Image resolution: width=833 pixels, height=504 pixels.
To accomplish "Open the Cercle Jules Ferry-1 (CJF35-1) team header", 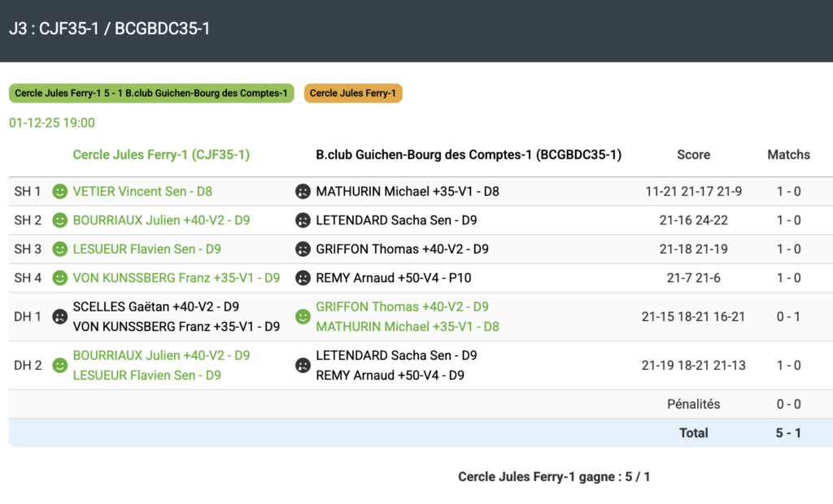I will [161, 154].
